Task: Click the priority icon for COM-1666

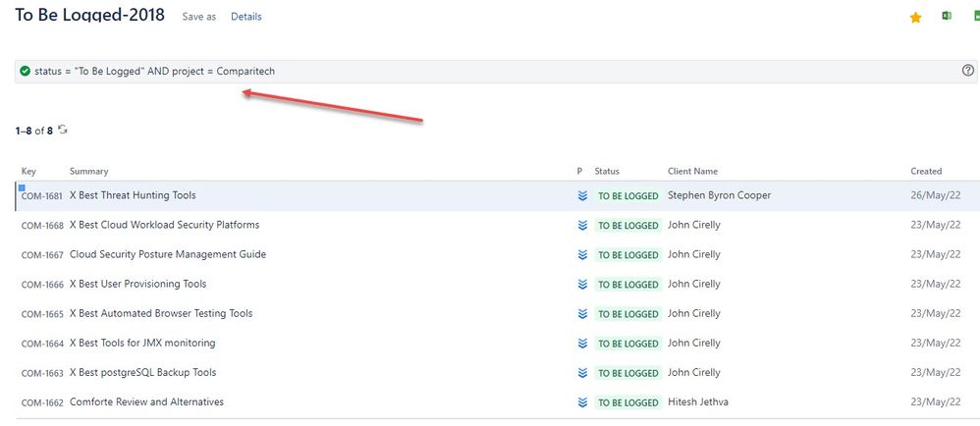Action: tap(582, 285)
